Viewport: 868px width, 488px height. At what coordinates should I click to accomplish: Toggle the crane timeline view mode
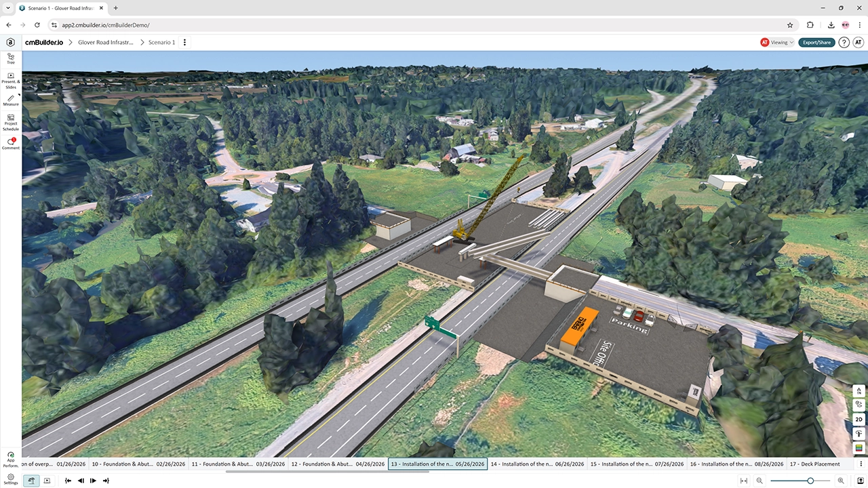tap(32, 481)
